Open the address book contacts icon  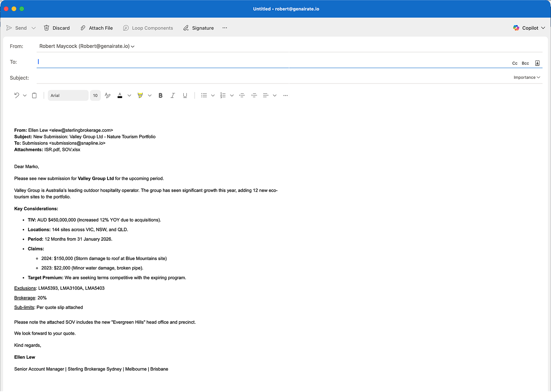[x=537, y=63]
